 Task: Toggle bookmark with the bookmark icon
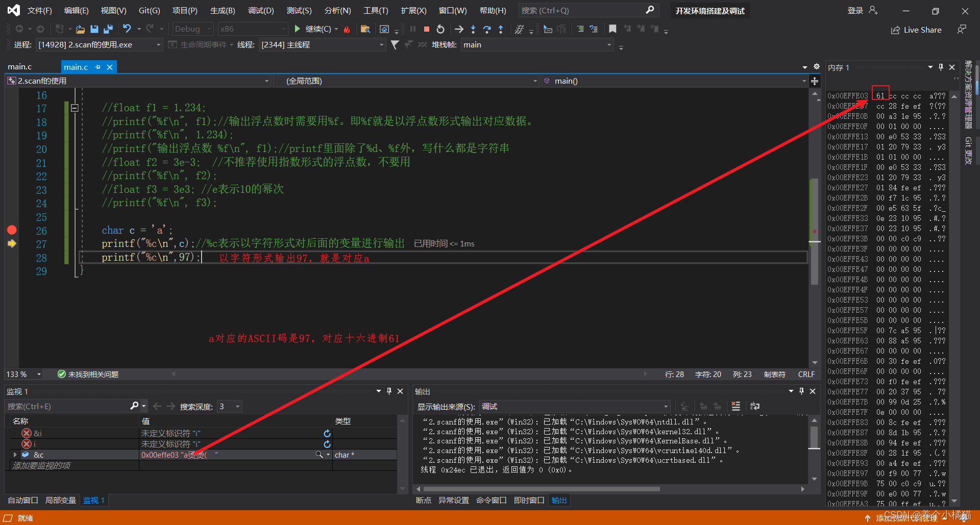[612, 29]
